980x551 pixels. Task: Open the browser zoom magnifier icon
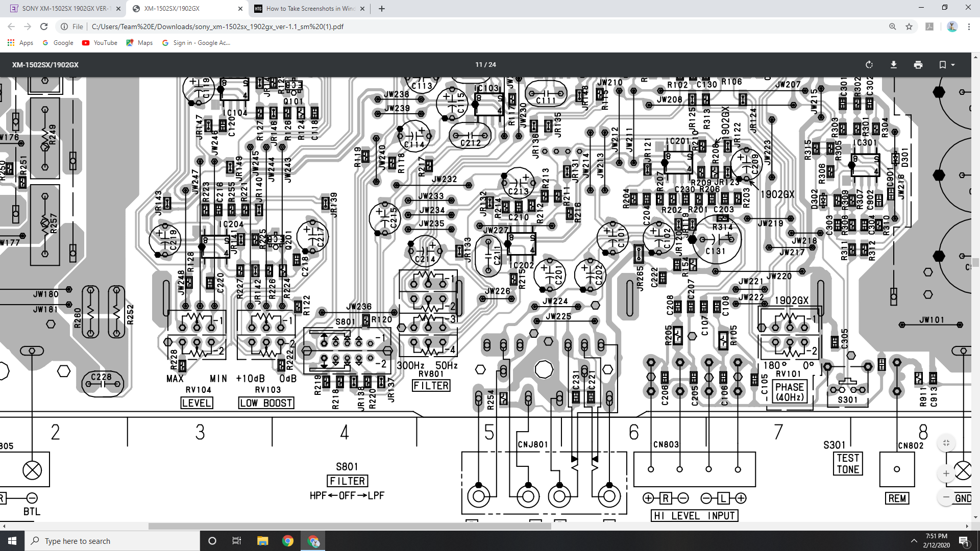[x=893, y=27]
